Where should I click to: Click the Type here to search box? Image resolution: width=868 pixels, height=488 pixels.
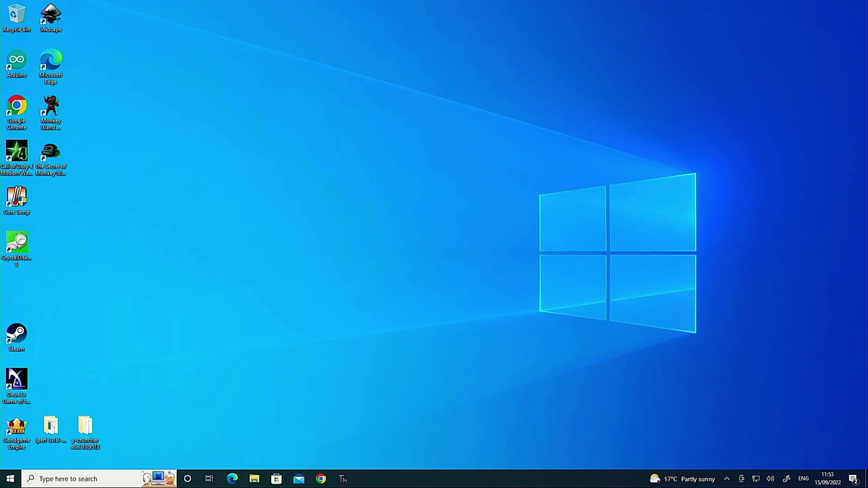tap(99, 479)
